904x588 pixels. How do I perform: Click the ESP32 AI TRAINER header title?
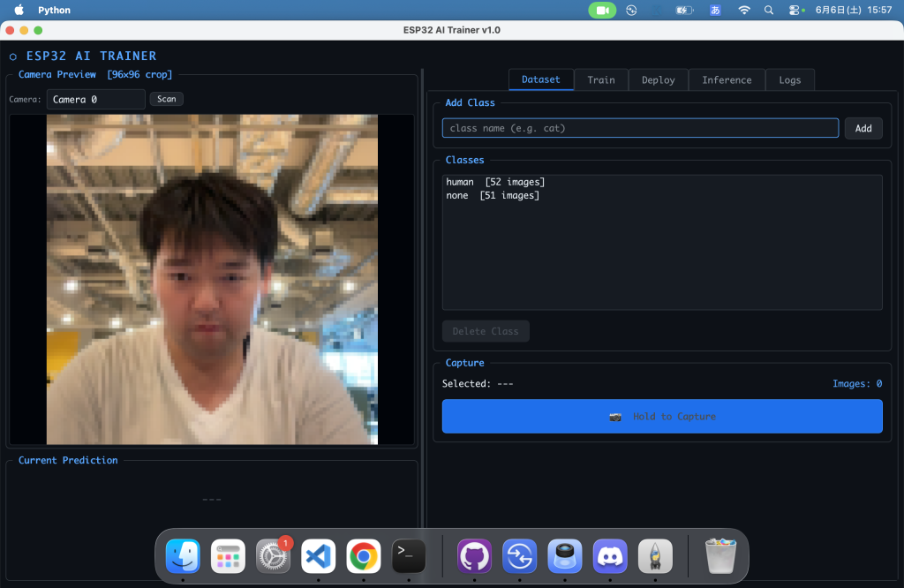[91, 56]
